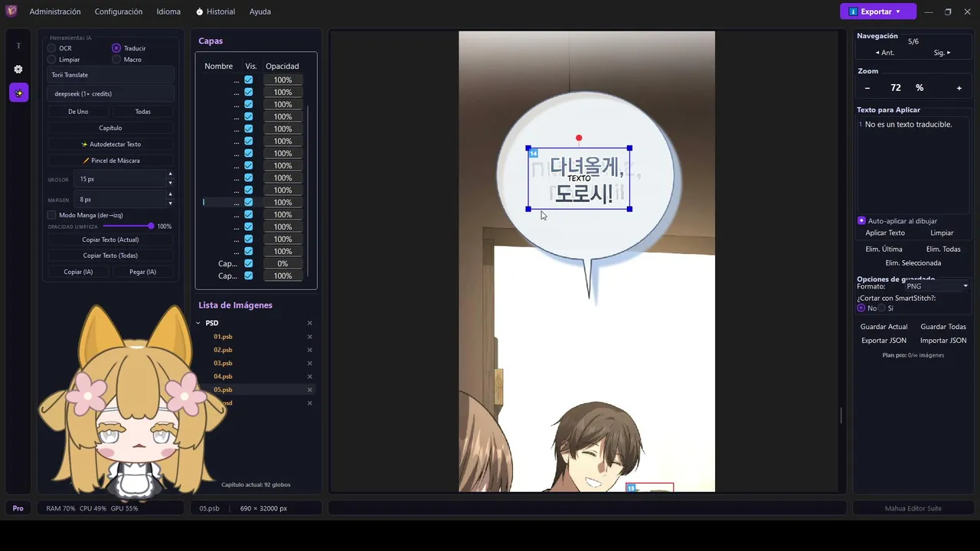
Task: Increase the Grosor value with the up arrow
Action: (170, 175)
